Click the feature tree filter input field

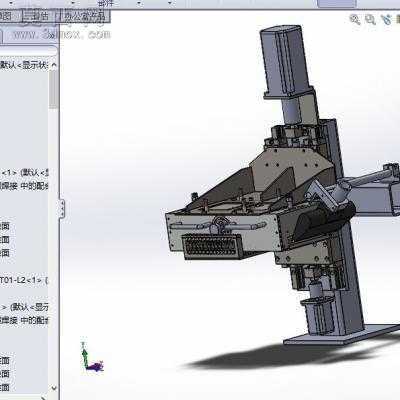pos(28,51)
